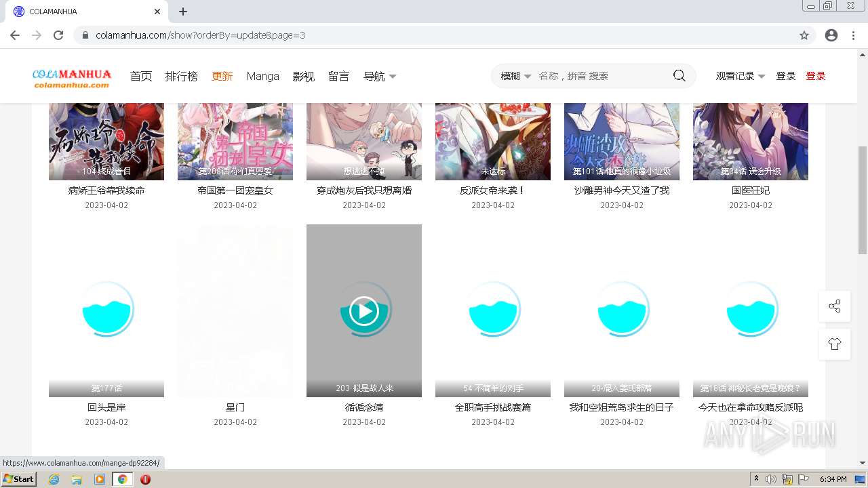Screen dimensions: 868x488
Task: Show hidden tray icons
Action: click(x=756, y=479)
